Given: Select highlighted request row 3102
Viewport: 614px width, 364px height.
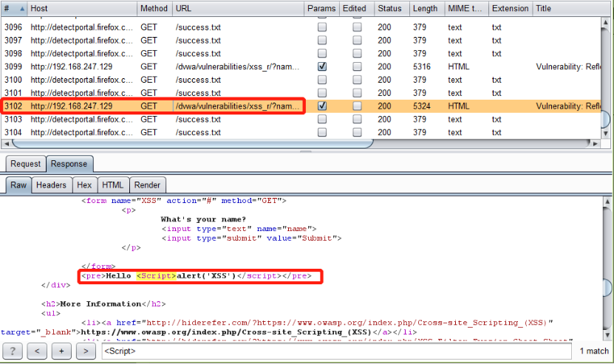Looking at the screenshot, I should click(x=301, y=106).
